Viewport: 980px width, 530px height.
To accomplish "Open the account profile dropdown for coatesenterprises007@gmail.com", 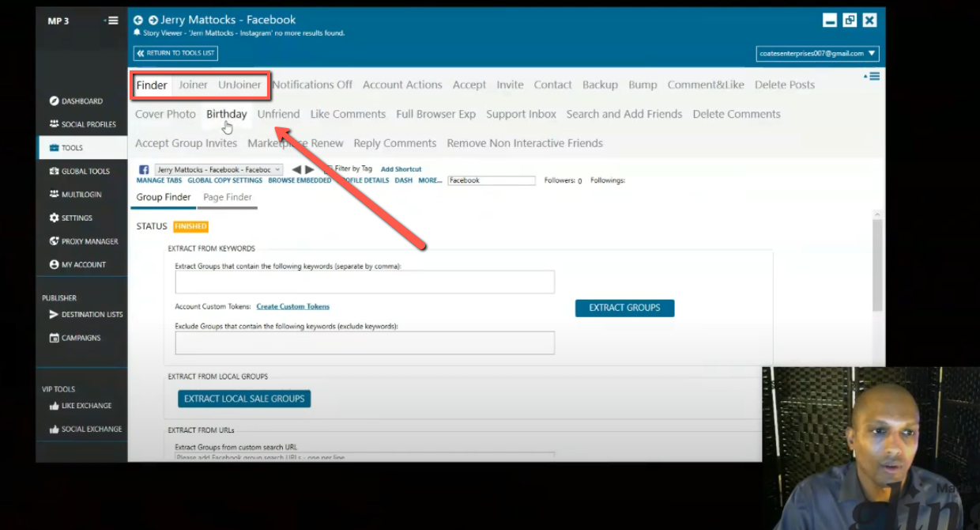I will [x=817, y=53].
